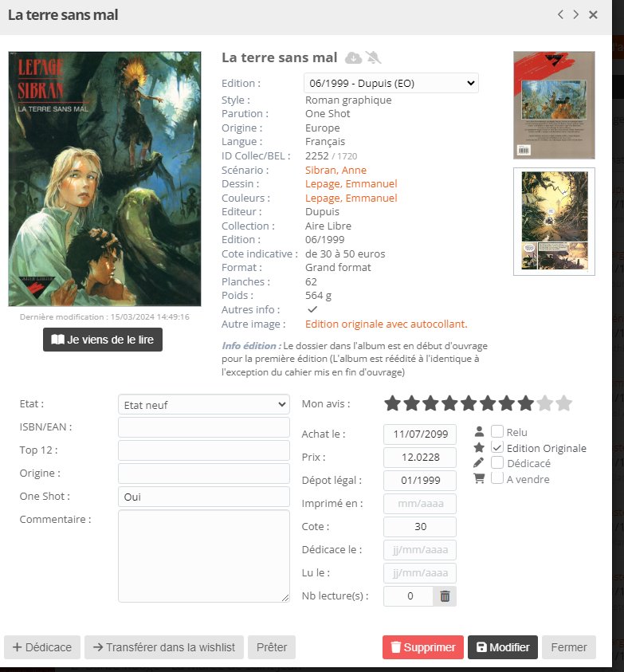Click the Autres info checkmark icon
This screenshot has width=624, height=672.
[x=312, y=309]
